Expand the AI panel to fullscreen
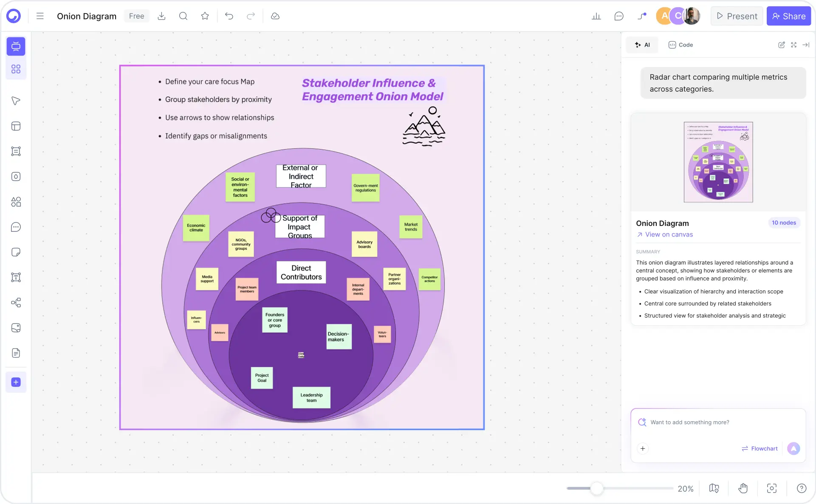The image size is (816, 504). (793, 45)
